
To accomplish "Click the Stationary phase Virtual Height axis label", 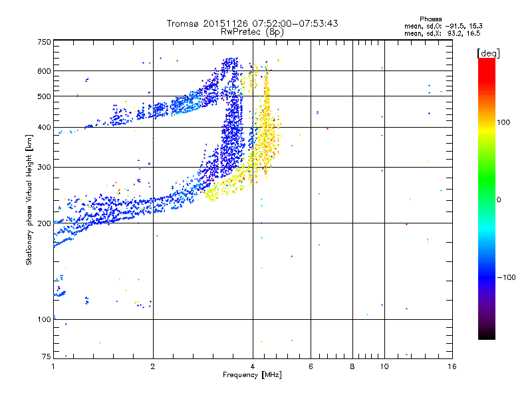I will coord(29,199).
